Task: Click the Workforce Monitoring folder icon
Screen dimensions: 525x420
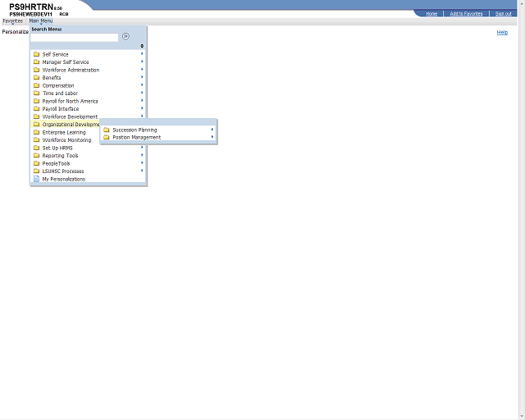Action: [36, 139]
